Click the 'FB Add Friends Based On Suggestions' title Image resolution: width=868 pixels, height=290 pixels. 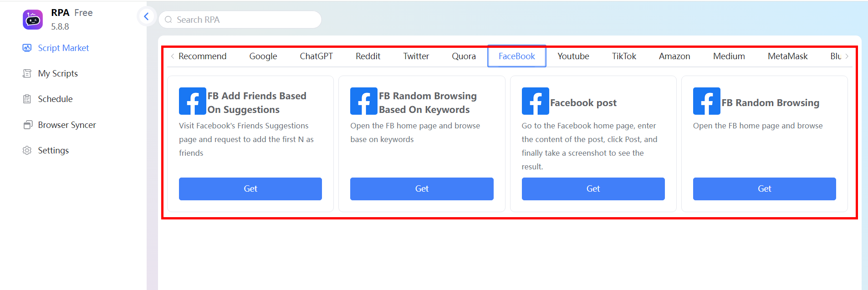257,102
